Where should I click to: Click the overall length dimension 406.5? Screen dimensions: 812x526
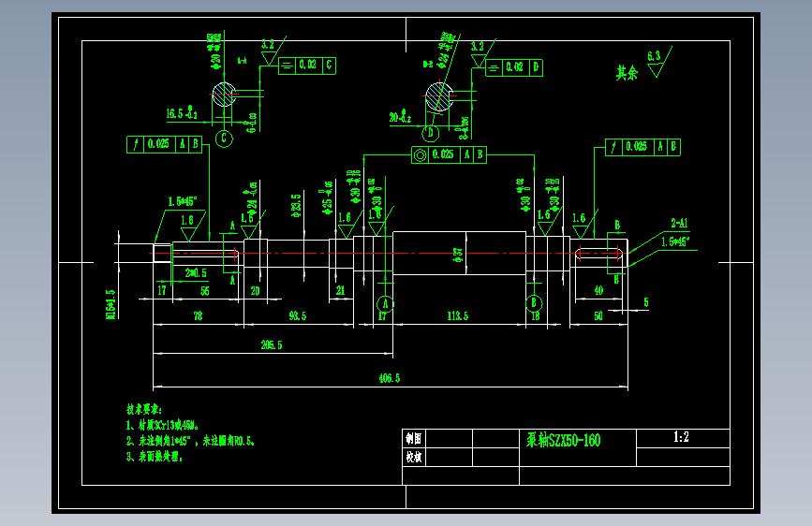tap(390, 378)
